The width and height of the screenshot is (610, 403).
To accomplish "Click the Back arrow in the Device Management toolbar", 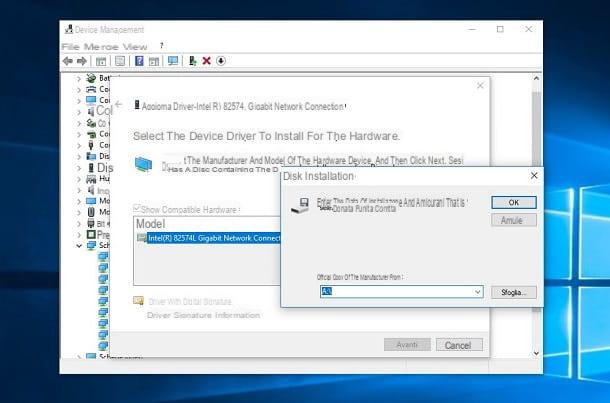I will pos(68,61).
